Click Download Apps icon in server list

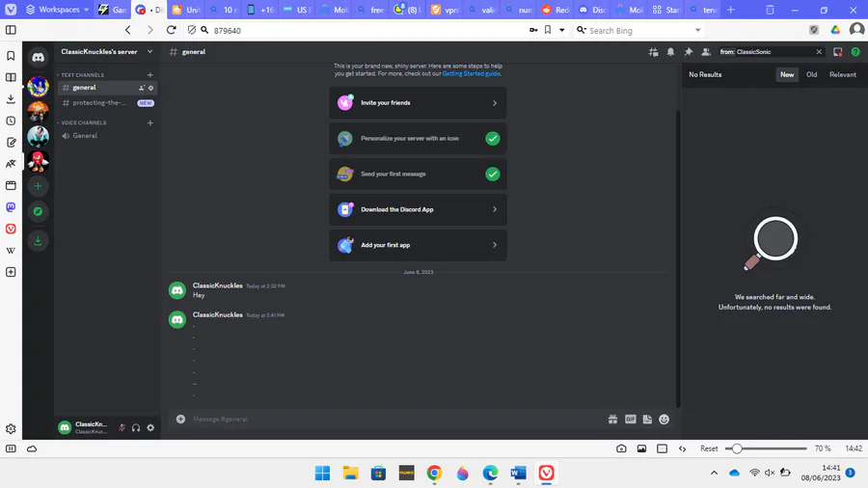pyautogui.click(x=38, y=241)
